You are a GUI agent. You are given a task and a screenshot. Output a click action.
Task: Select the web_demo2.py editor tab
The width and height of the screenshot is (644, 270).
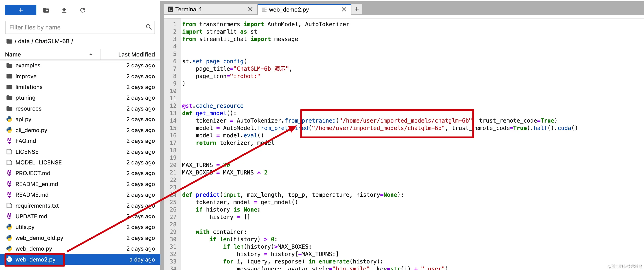pyautogui.click(x=289, y=10)
